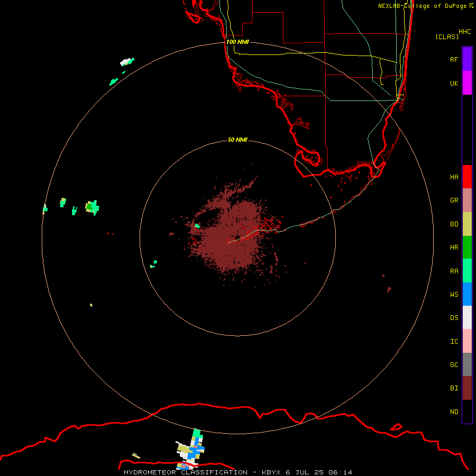This screenshot has width=476, height=476.
Task: Click the RF purple legend swatch
Action: point(467,59)
